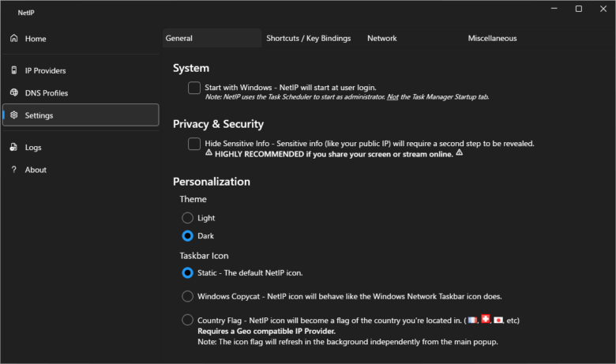The height and width of the screenshot is (364, 616).
Task: Go to Home in the sidebar
Action: pyautogui.click(x=81, y=39)
